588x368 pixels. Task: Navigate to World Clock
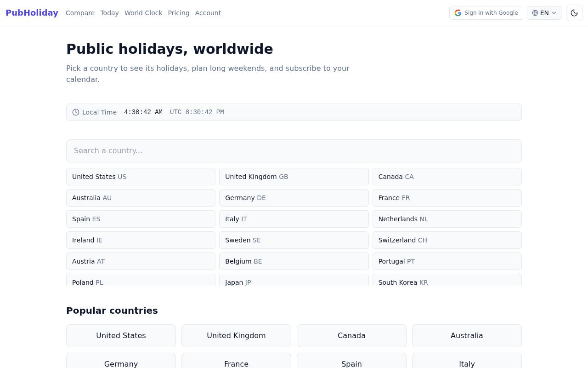pyautogui.click(x=143, y=13)
